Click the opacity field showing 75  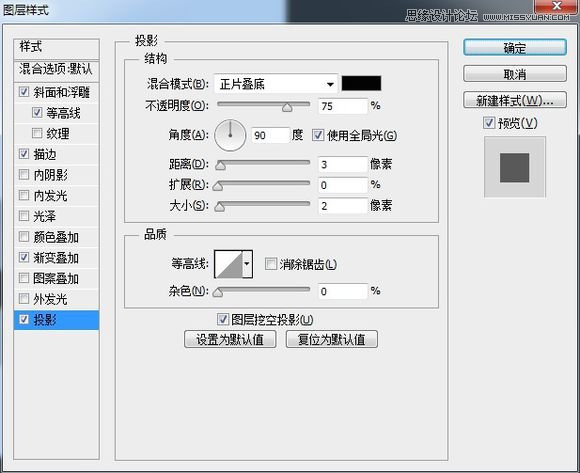coord(343,107)
